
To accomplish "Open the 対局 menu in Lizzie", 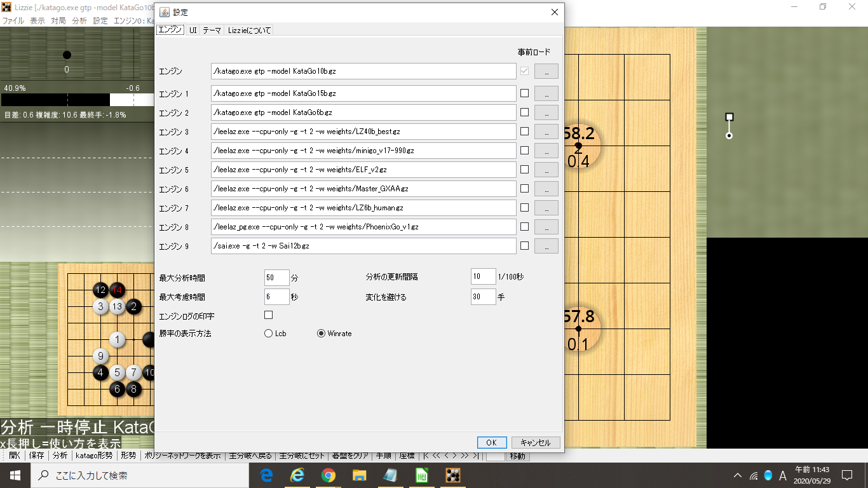I will click(58, 20).
